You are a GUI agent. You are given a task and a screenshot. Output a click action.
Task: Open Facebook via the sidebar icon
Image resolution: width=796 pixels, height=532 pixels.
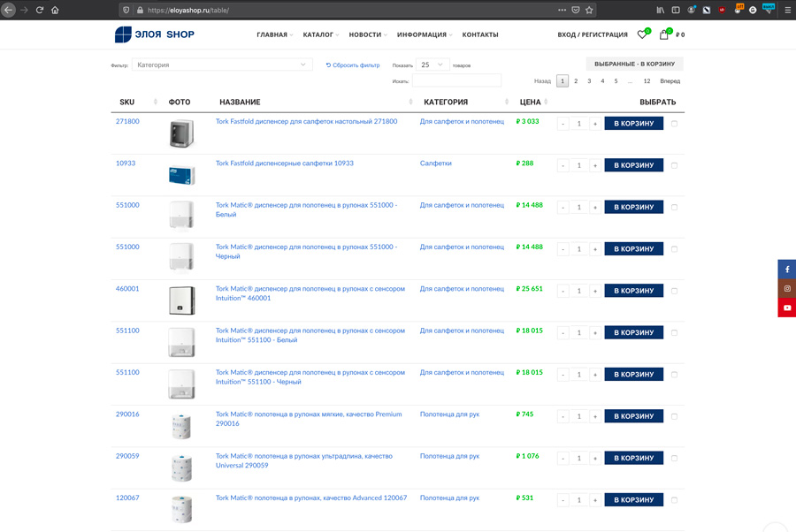click(786, 269)
